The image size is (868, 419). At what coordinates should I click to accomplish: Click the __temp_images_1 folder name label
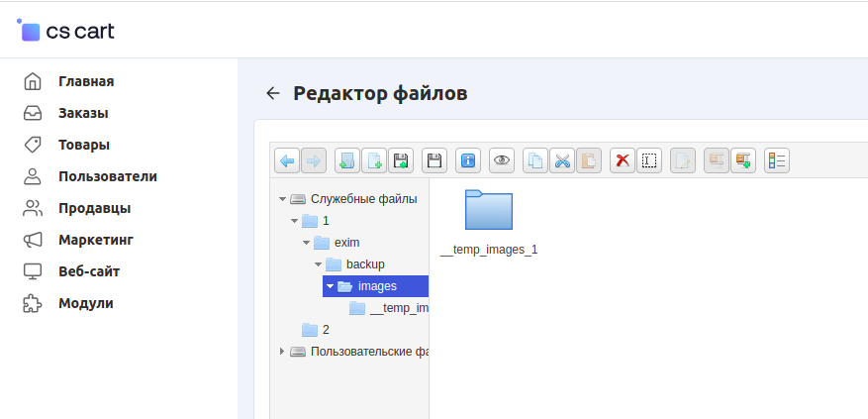(489, 250)
